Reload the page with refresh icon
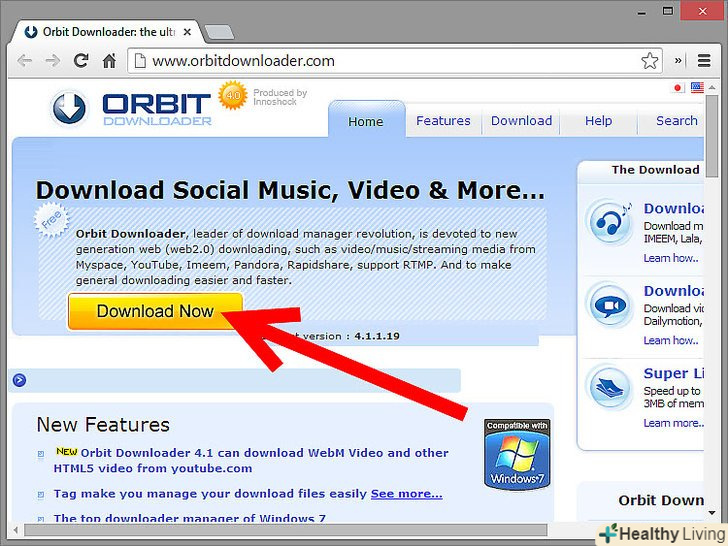Viewport: 728px width, 546px height. pyautogui.click(x=81, y=60)
